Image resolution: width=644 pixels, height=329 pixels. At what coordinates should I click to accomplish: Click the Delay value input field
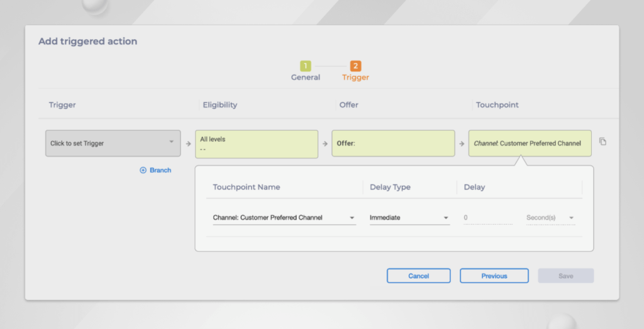[487, 218]
